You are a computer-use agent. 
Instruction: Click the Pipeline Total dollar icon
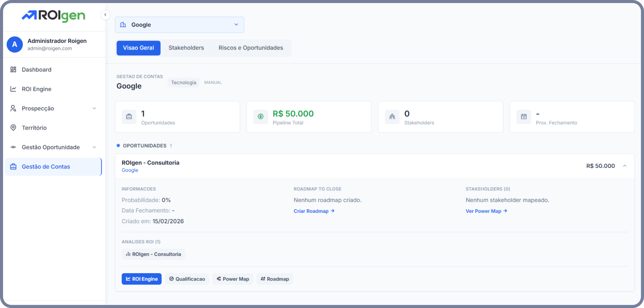pos(261,117)
